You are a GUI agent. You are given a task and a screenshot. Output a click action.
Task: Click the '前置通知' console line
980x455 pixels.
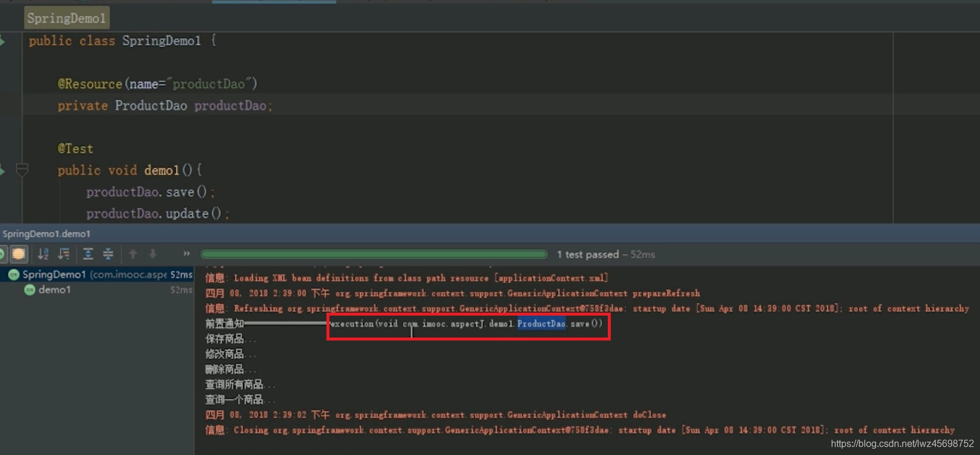pos(404,323)
